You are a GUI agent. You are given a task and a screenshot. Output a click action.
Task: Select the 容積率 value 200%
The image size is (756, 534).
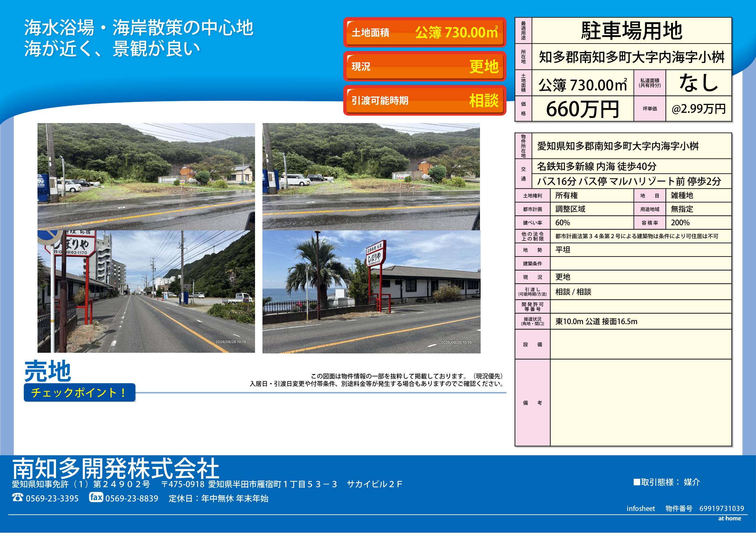pyautogui.click(x=680, y=223)
